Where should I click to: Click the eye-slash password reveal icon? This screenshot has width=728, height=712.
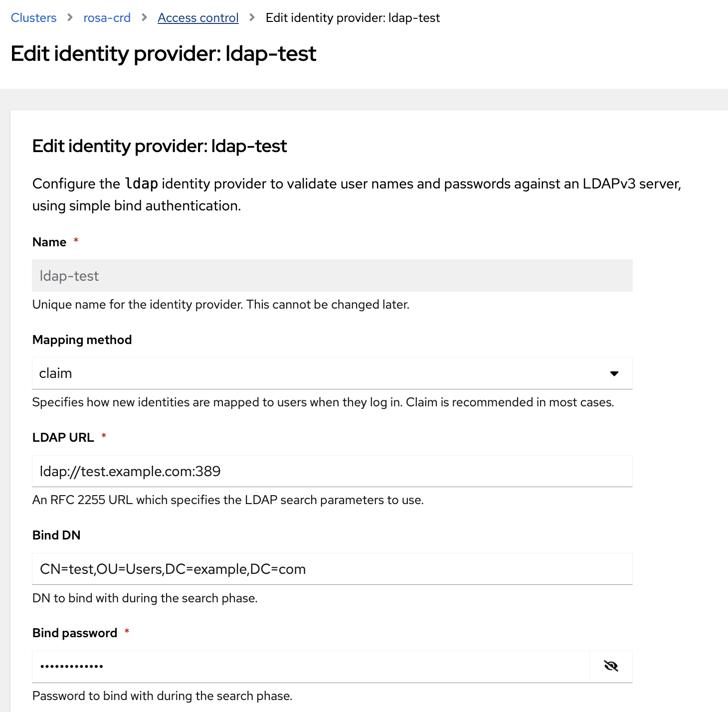(x=612, y=666)
